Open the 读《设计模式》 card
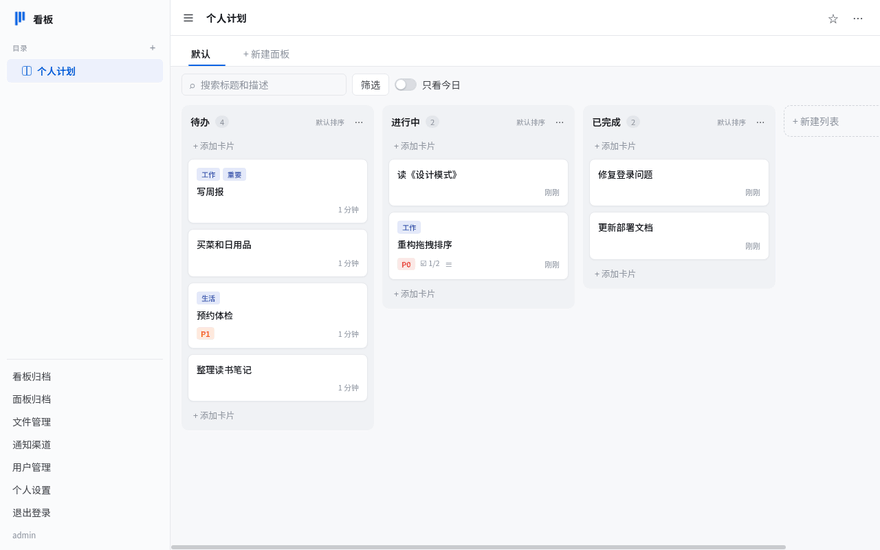 (x=479, y=182)
